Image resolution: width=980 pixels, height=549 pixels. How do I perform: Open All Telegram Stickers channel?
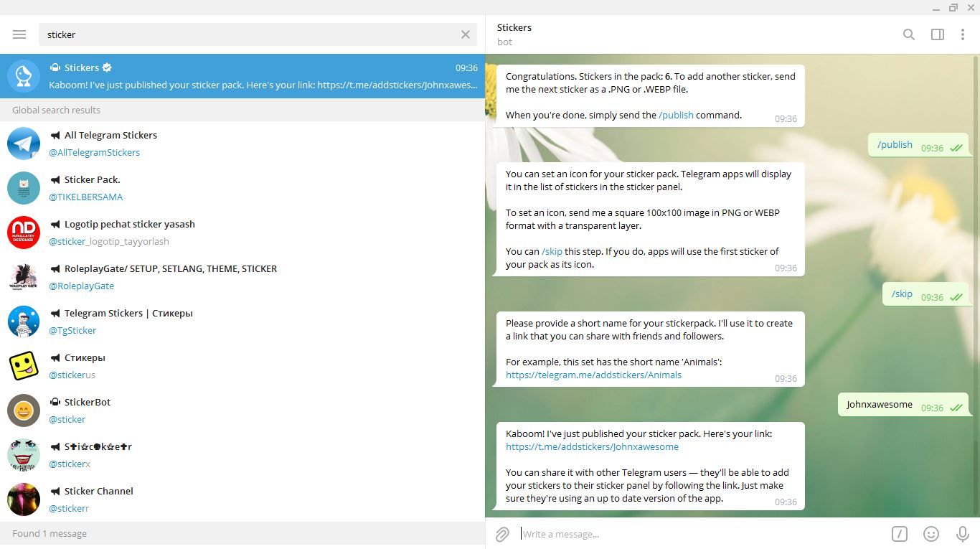point(242,144)
